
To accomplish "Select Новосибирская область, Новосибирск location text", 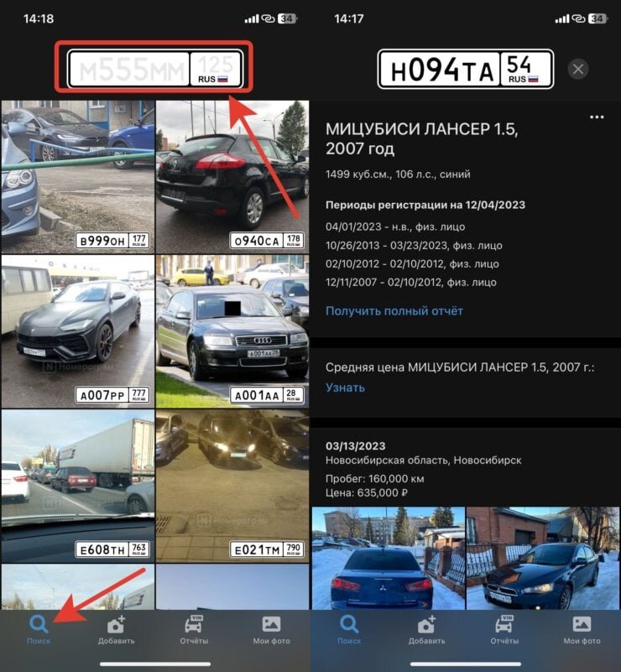I will click(x=424, y=461).
